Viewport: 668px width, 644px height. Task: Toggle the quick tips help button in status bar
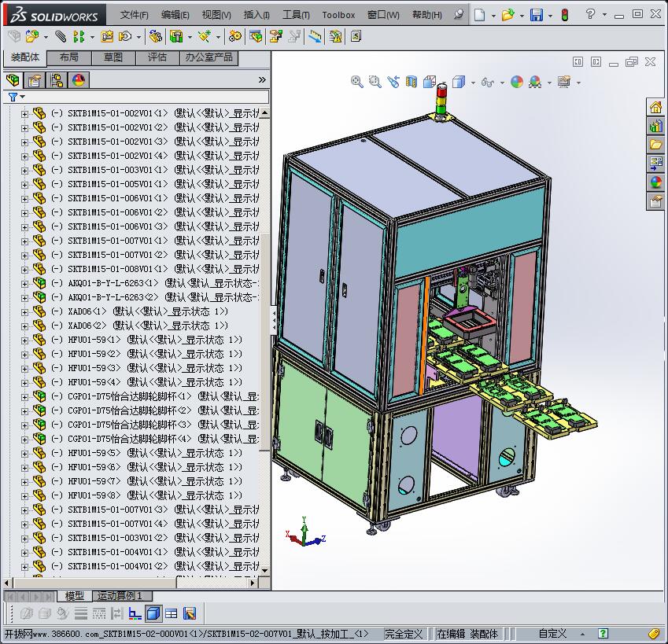coord(603,634)
